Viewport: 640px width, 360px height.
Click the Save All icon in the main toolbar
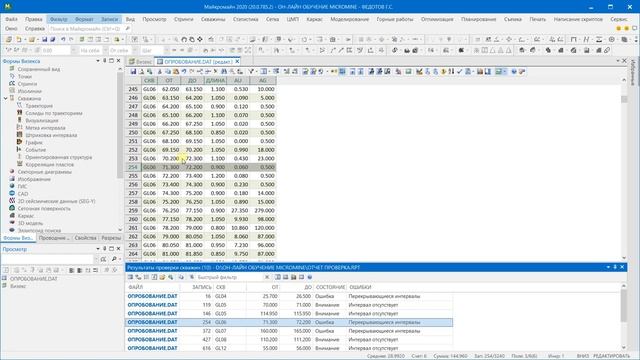coord(52,40)
